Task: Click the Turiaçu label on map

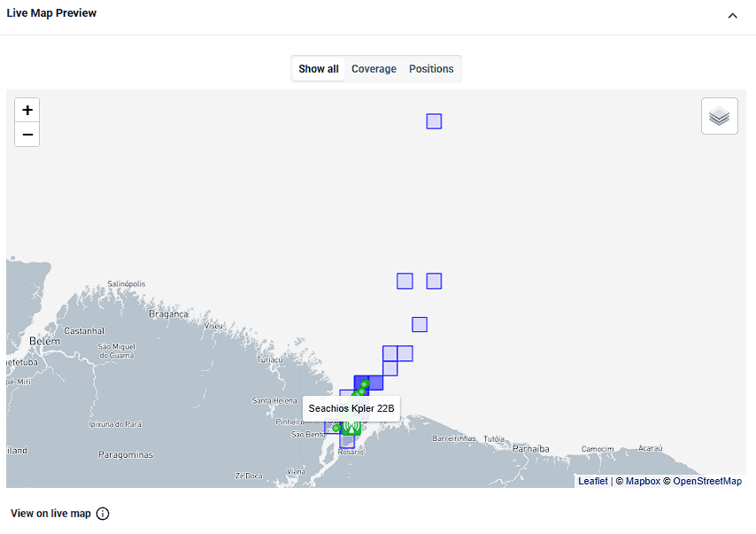Action: point(269,360)
